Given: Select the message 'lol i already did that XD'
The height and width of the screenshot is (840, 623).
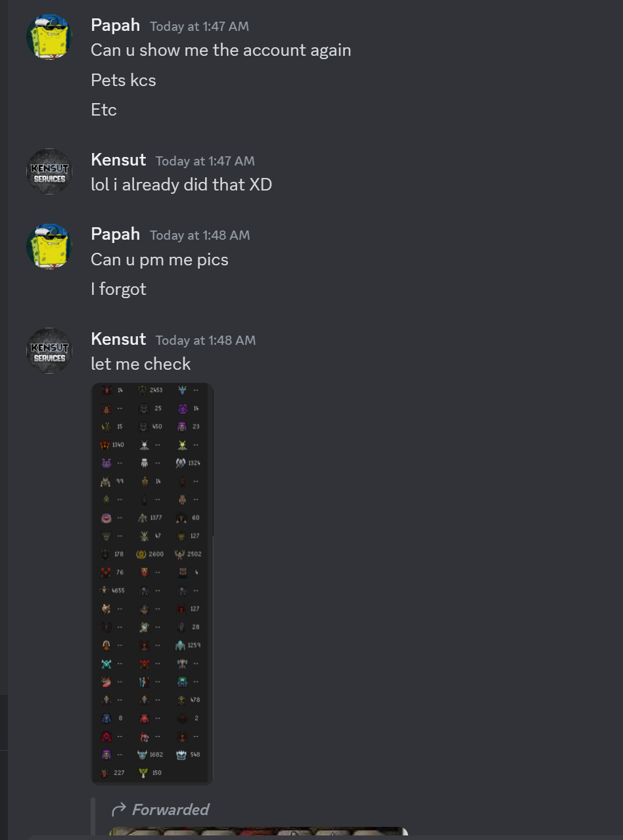Looking at the screenshot, I should 181,185.
